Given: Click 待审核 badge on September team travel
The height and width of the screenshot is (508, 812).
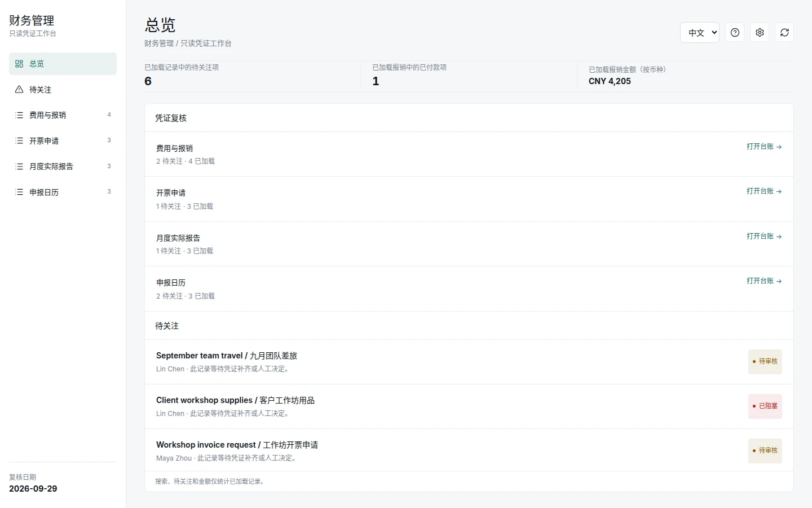Looking at the screenshot, I should pyautogui.click(x=765, y=362).
